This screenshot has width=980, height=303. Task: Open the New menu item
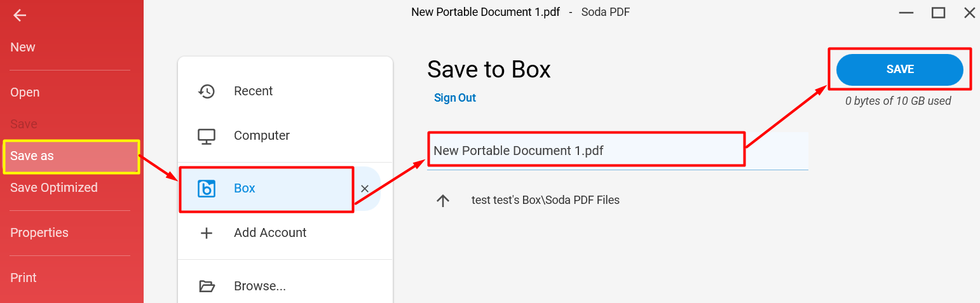pyautogui.click(x=23, y=48)
